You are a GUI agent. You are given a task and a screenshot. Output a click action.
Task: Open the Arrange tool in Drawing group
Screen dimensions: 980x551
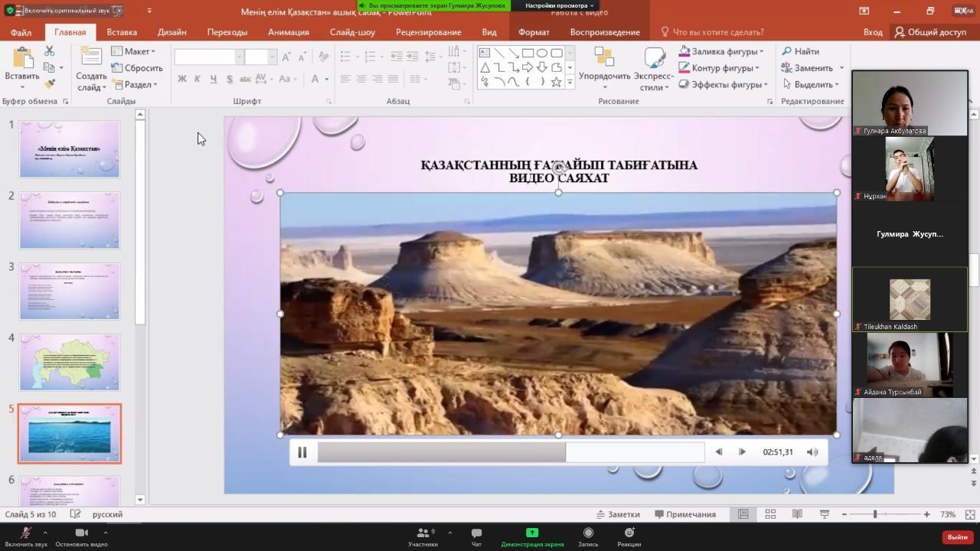(604, 69)
